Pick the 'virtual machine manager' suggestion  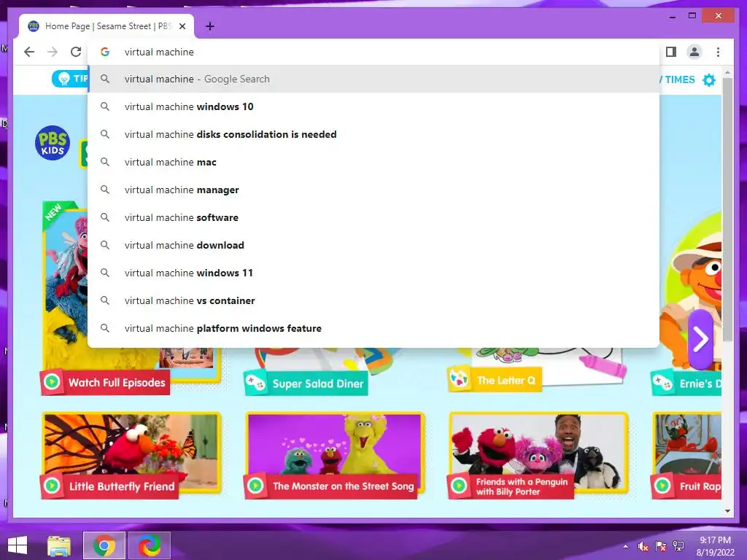pyautogui.click(x=373, y=190)
